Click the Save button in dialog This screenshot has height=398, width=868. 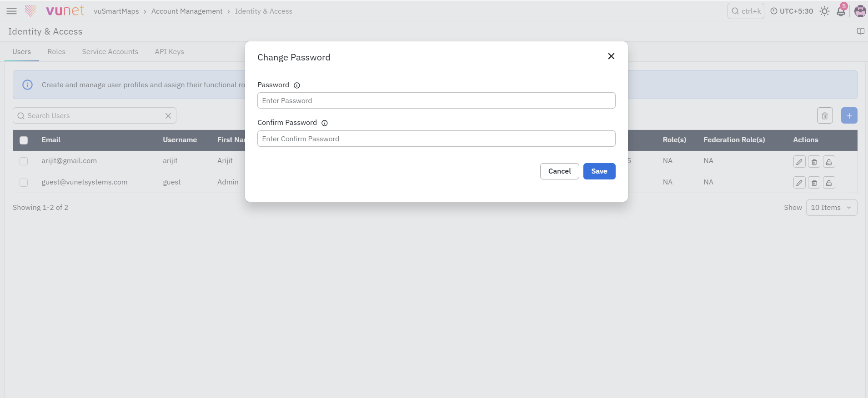point(599,171)
